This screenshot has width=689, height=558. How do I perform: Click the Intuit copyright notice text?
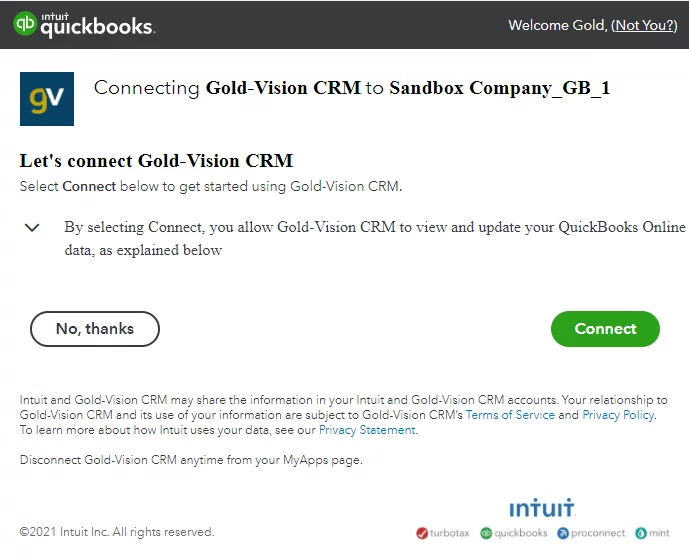click(x=117, y=532)
